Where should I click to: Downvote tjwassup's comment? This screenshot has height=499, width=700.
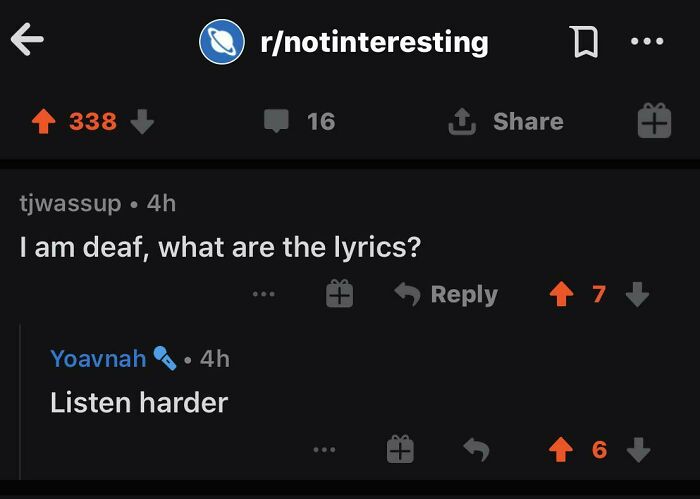click(637, 295)
